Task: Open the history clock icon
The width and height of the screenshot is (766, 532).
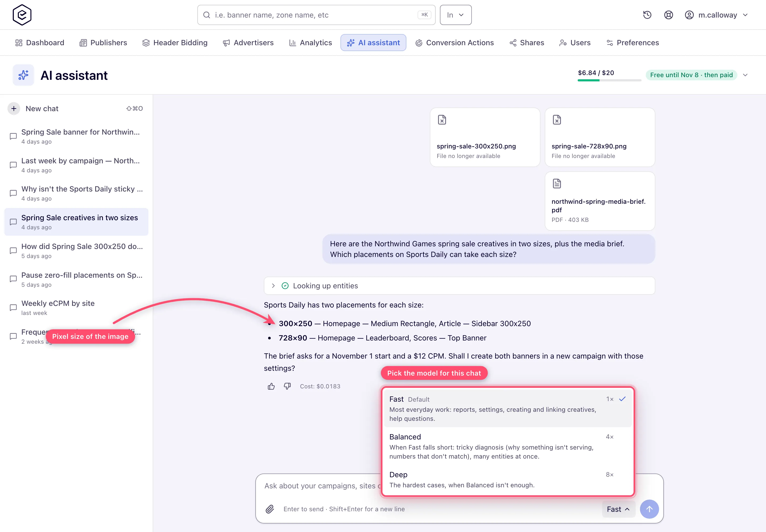Action: [x=647, y=15]
